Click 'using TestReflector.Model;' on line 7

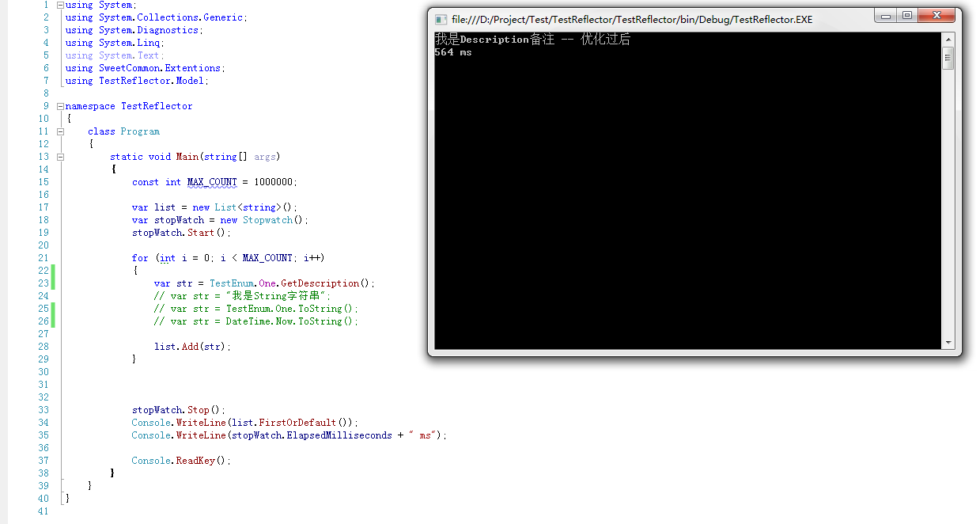(x=137, y=81)
